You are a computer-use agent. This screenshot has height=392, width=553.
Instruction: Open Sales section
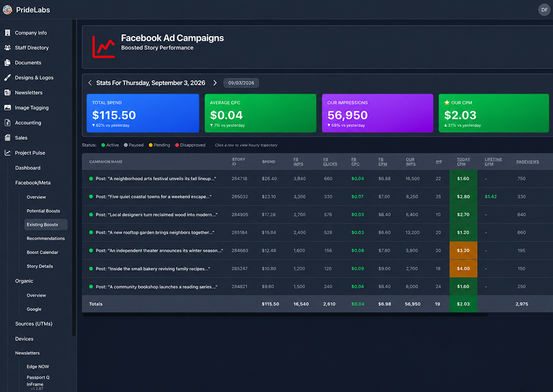tap(21, 138)
